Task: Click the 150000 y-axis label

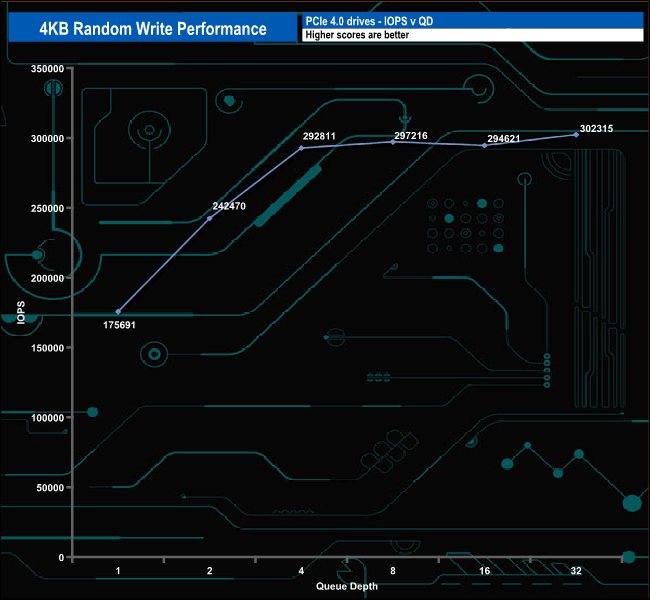Action: click(x=47, y=348)
